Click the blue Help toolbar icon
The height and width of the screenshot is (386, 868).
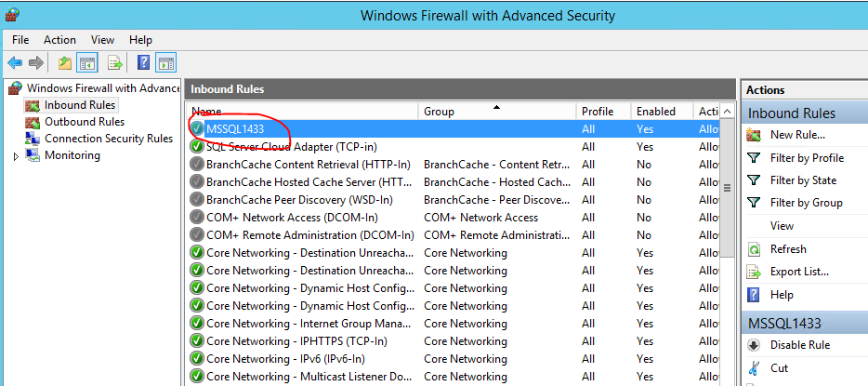(x=144, y=63)
